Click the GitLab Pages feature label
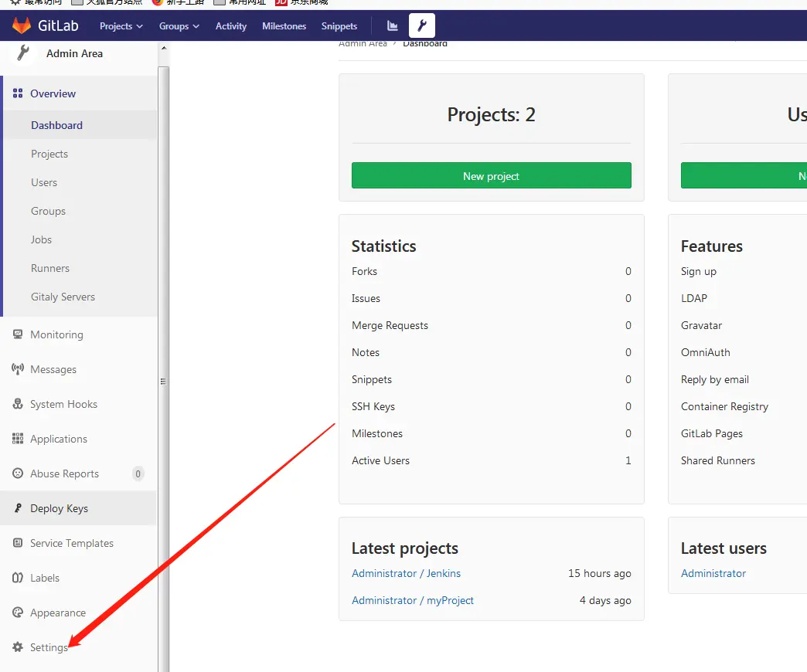 click(711, 433)
